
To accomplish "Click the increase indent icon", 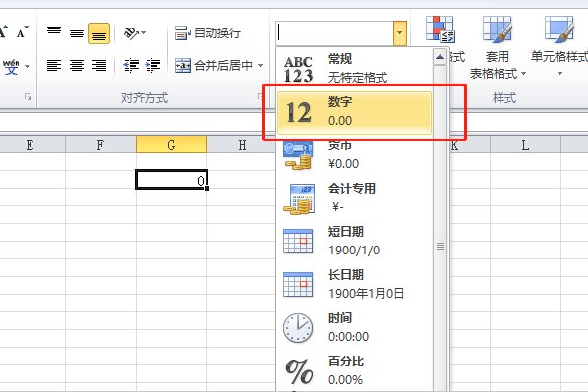I will (x=153, y=65).
